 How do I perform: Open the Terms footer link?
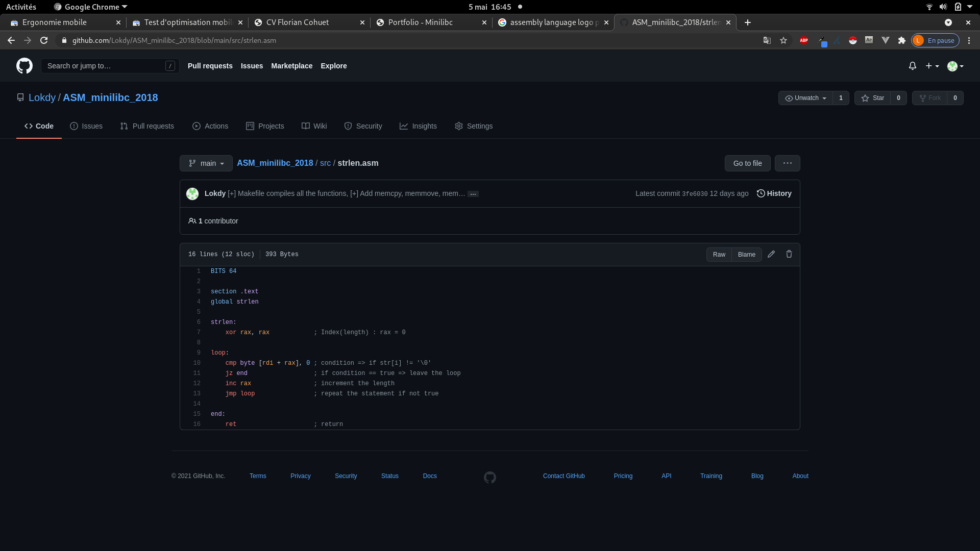(258, 476)
